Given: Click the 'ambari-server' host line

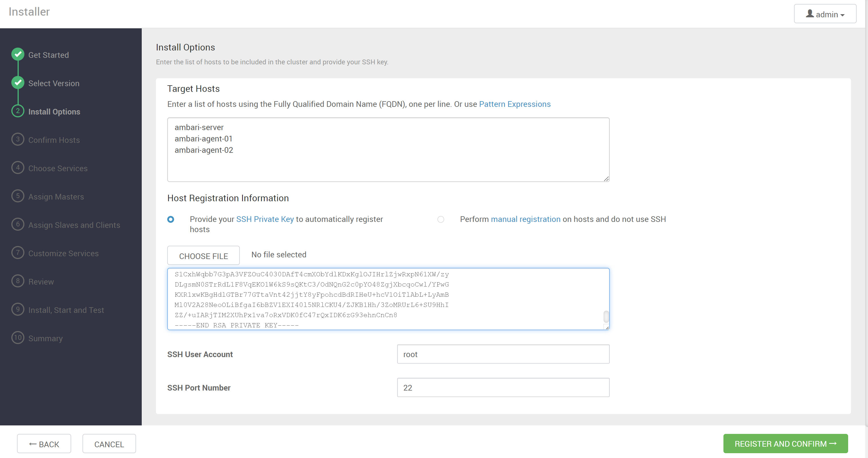Looking at the screenshot, I should pyautogui.click(x=199, y=127).
